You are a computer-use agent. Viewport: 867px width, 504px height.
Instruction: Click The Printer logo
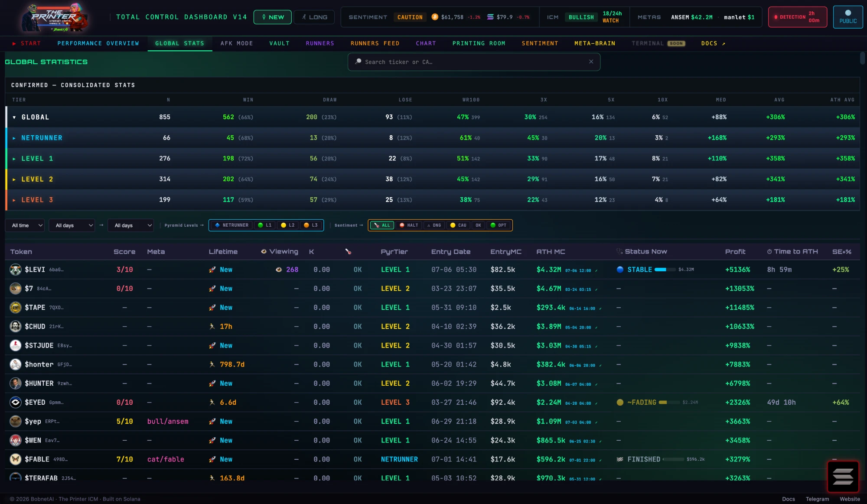point(54,17)
